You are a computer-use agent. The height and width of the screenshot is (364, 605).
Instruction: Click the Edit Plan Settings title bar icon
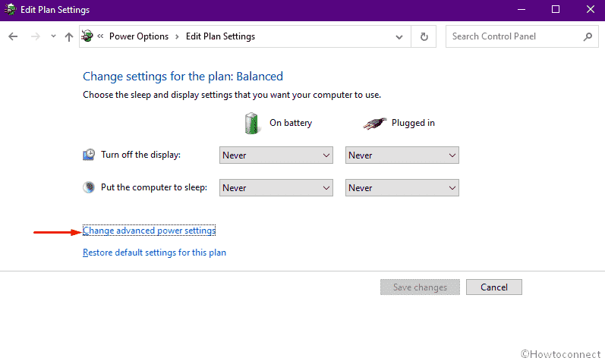click(x=10, y=10)
